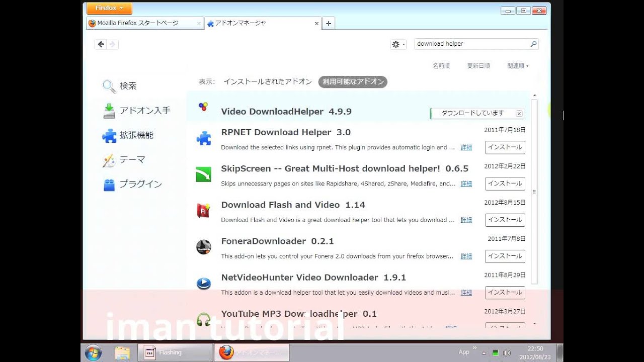Click the RPNET Download Helper puzzle icon
644x362 pixels.
204,138
